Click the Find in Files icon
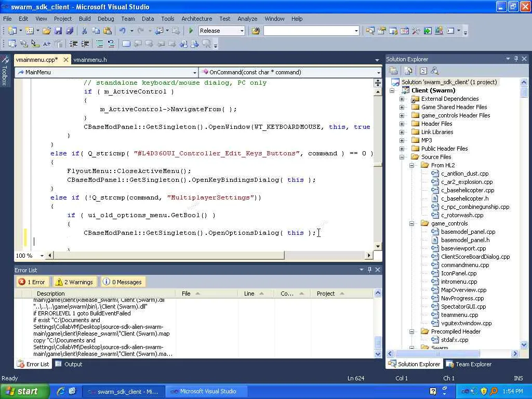Viewport: 532px width, 399px height. (x=256, y=31)
